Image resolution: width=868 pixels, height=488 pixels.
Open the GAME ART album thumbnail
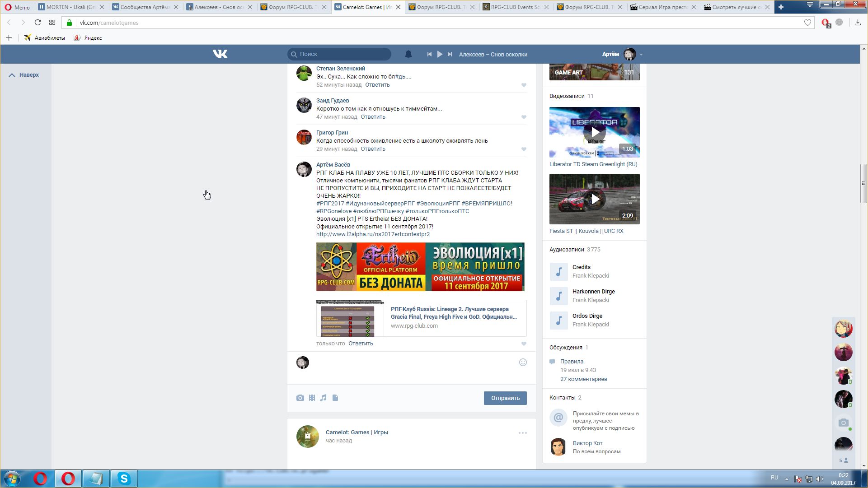(595, 72)
